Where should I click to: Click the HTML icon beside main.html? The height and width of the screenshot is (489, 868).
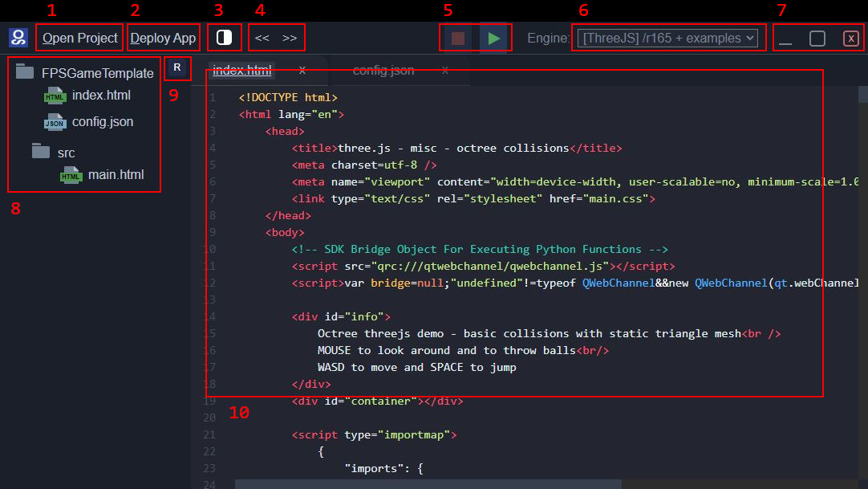coord(71,176)
